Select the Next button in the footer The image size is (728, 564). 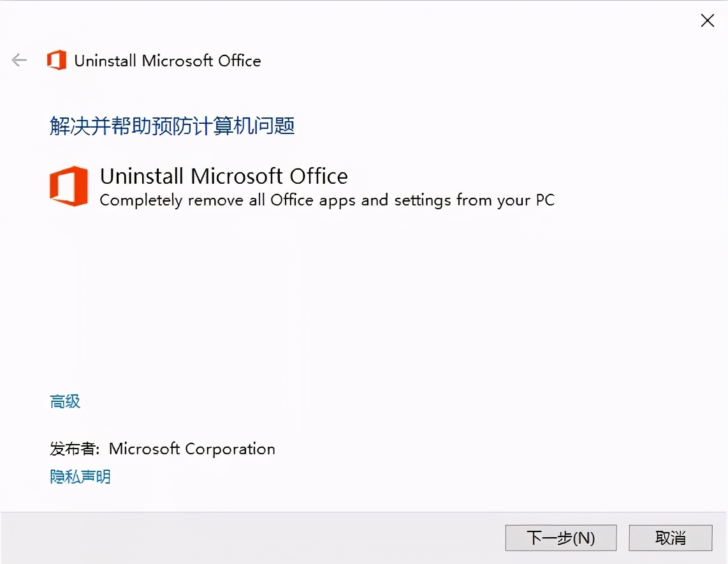(560, 537)
